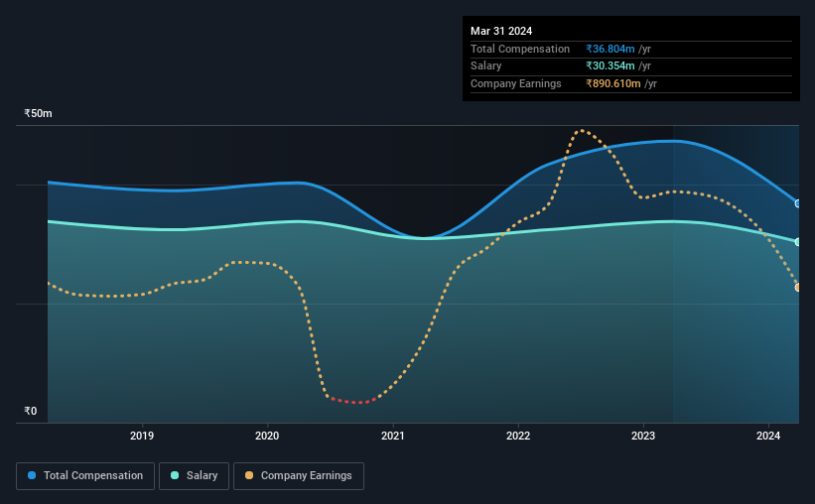Click the 2020 x-axis label
The width and height of the screenshot is (815, 504).
click(267, 436)
